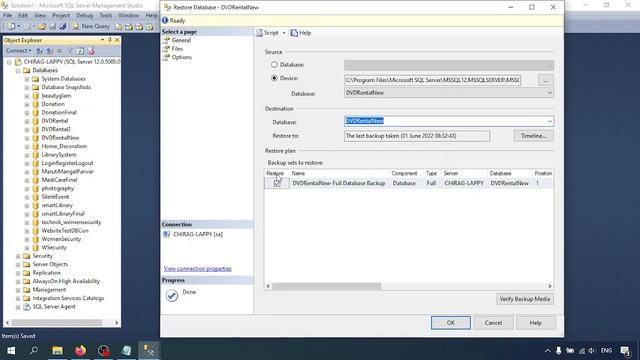Click the Restore to text field
640x360 pixels.
point(417,136)
